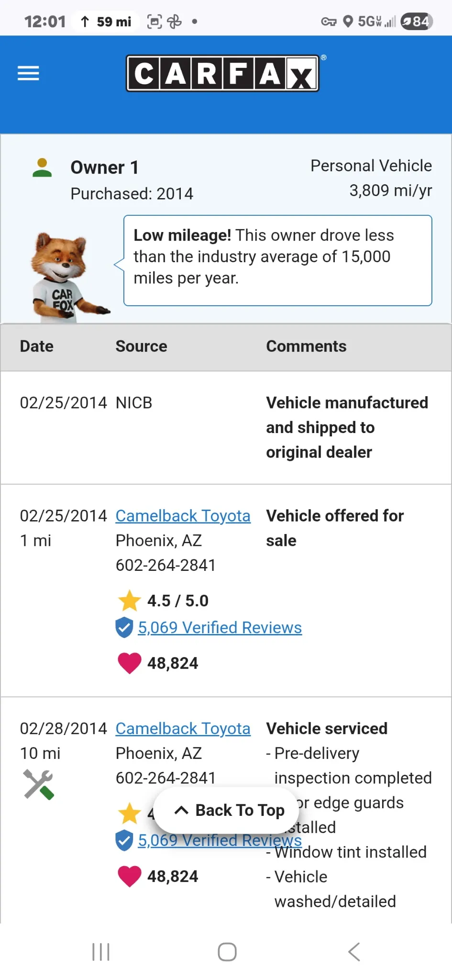Tap the Date column header
The width and height of the screenshot is (452, 980).
pos(37,346)
